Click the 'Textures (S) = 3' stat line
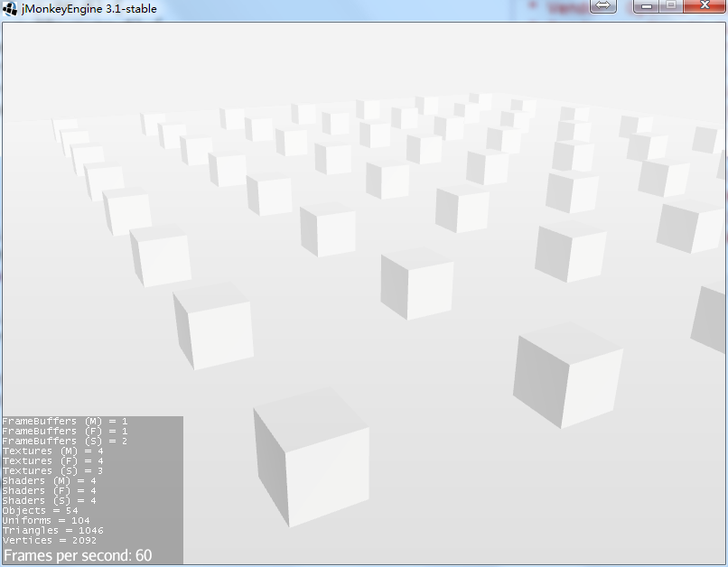 pyautogui.click(x=53, y=470)
